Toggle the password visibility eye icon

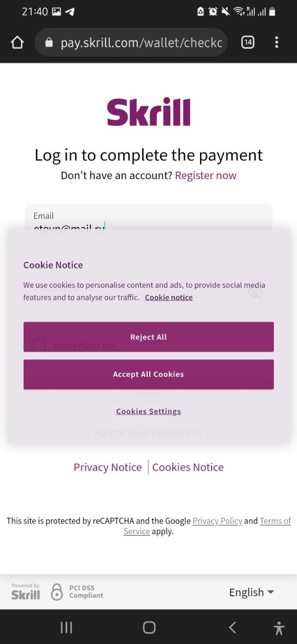255,292
